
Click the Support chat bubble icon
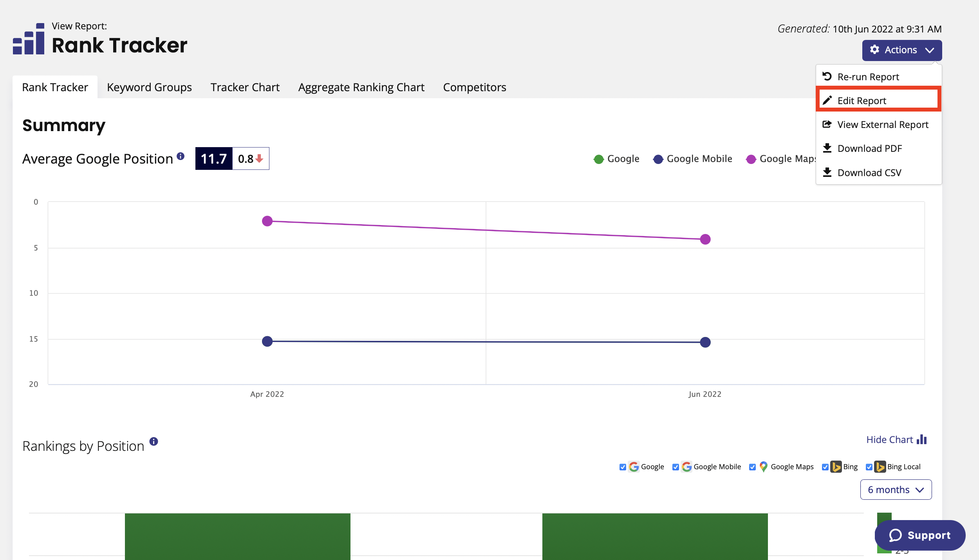(896, 535)
